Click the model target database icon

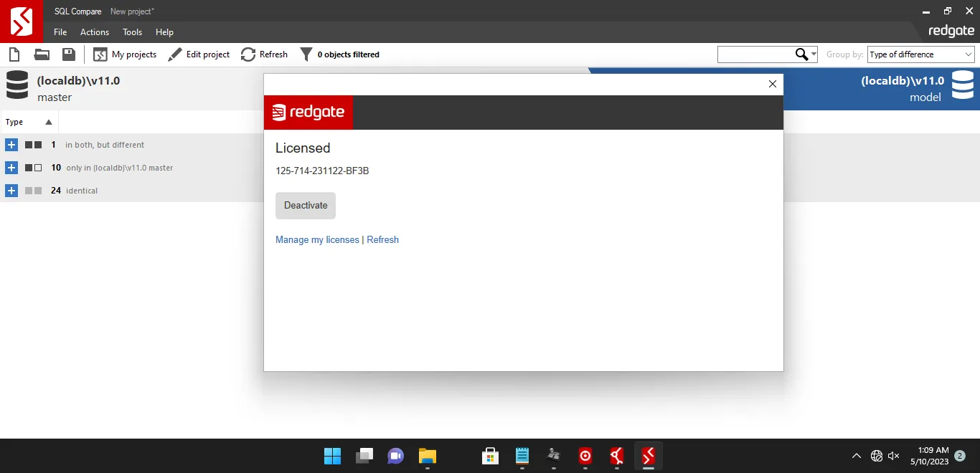pos(963,85)
